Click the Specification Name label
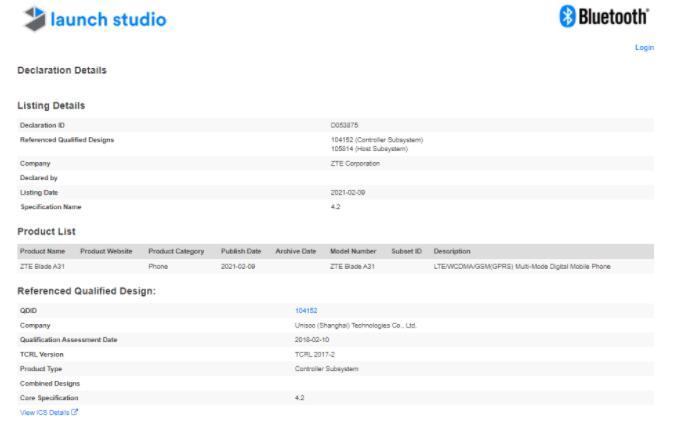This screenshot has height=428, width=673. click(51, 207)
